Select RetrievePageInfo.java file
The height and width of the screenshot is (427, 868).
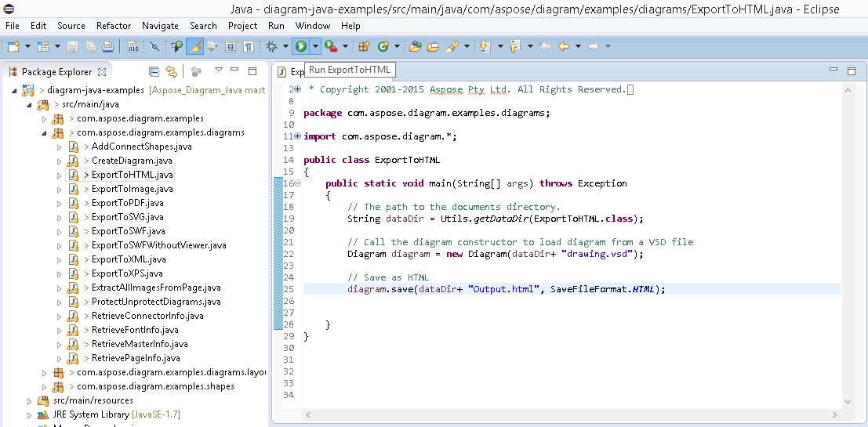[x=136, y=358]
